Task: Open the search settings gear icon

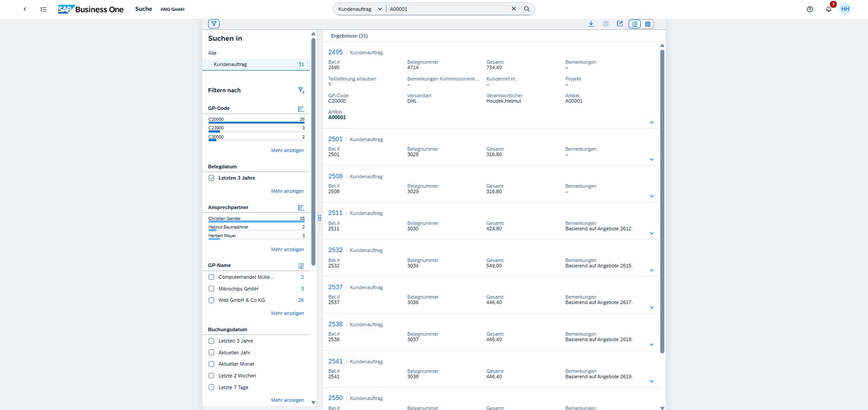Action: click(x=606, y=24)
